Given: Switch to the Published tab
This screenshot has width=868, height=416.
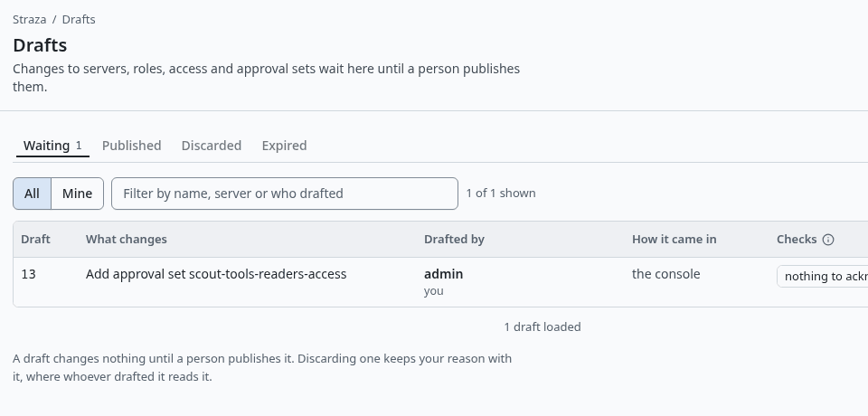Looking at the screenshot, I should [131, 146].
